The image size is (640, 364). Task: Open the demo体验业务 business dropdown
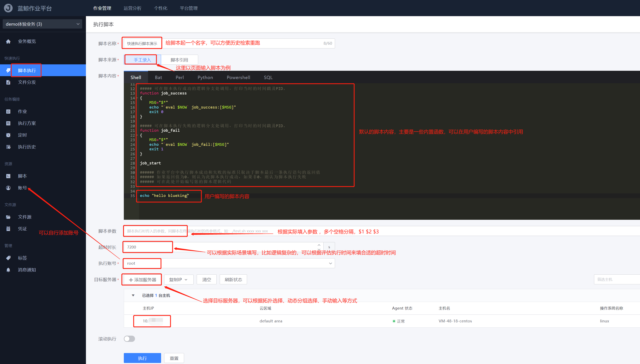tap(42, 24)
